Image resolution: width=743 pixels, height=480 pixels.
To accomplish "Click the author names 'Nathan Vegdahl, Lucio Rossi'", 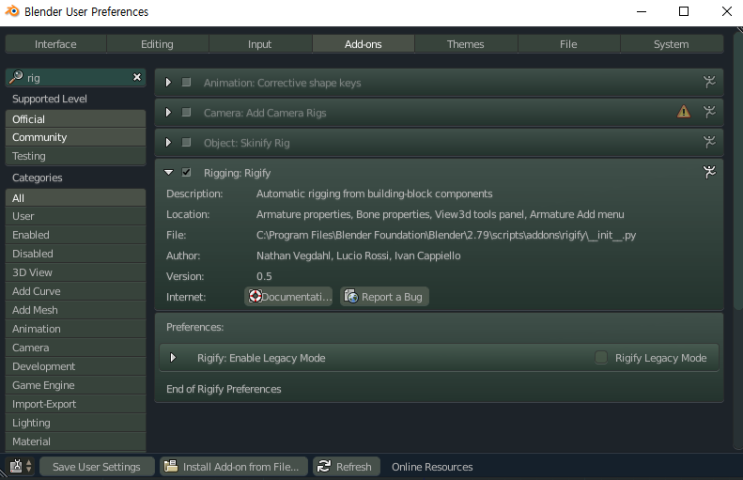I will coord(323,256).
